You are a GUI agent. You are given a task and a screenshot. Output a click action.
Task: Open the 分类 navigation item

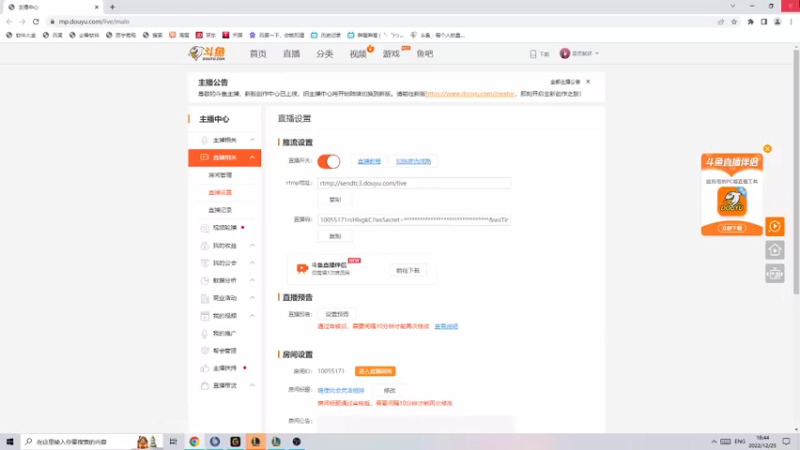pos(324,54)
